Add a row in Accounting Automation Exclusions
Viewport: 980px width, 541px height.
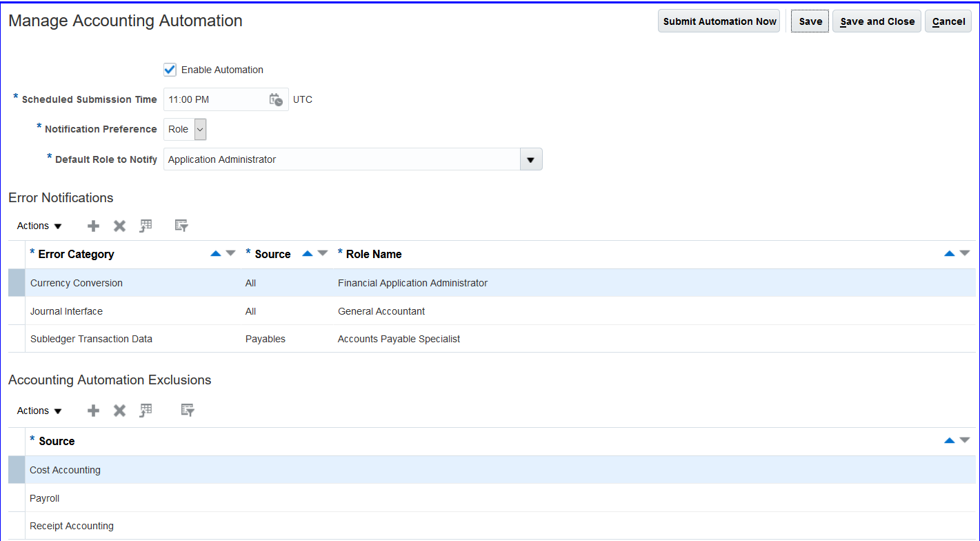click(93, 411)
